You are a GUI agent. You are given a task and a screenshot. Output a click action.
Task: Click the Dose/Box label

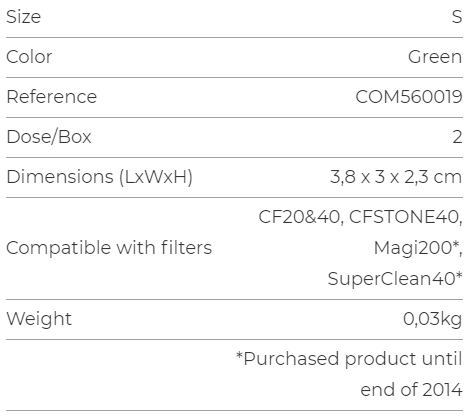tap(49, 137)
